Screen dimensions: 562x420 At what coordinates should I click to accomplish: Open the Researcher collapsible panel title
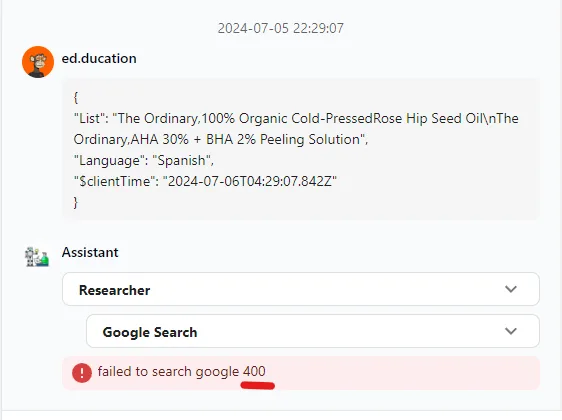(x=114, y=290)
